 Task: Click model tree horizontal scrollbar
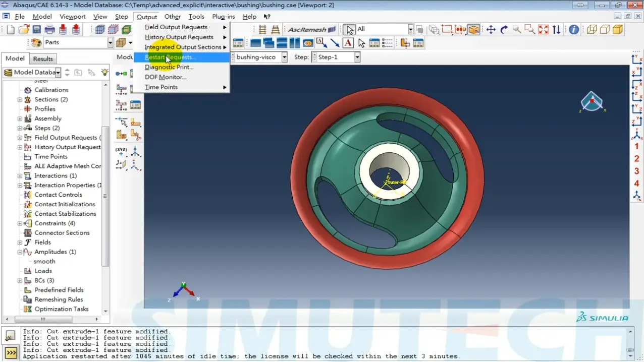point(43,319)
